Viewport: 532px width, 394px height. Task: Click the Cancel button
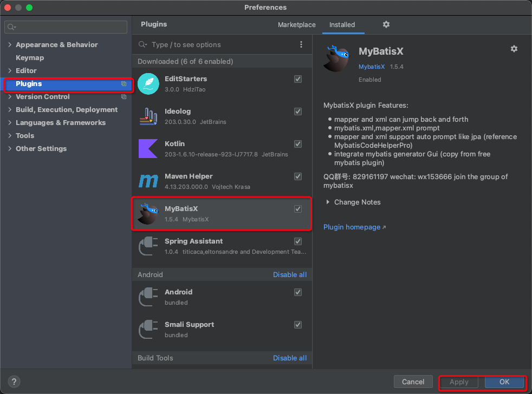[413, 382]
